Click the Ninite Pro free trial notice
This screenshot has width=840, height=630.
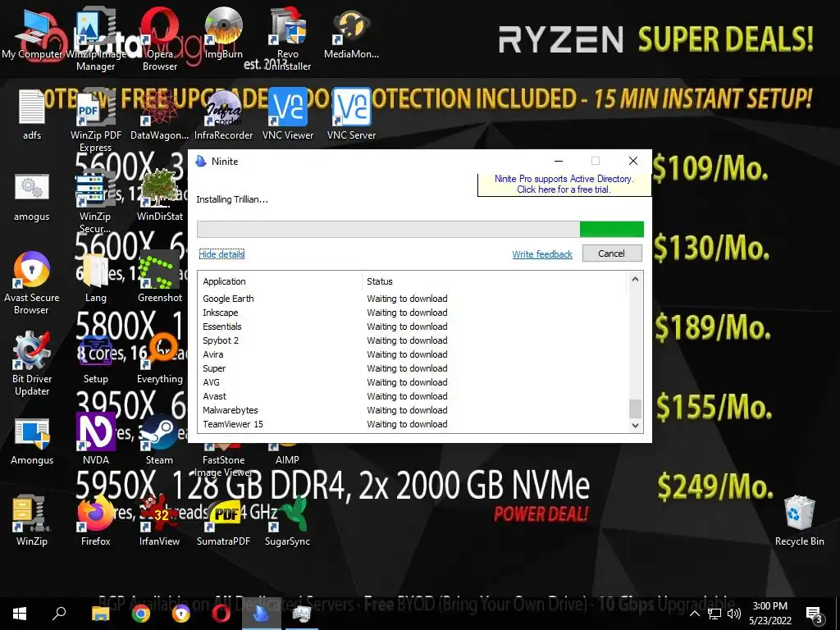pyautogui.click(x=564, y=185)
